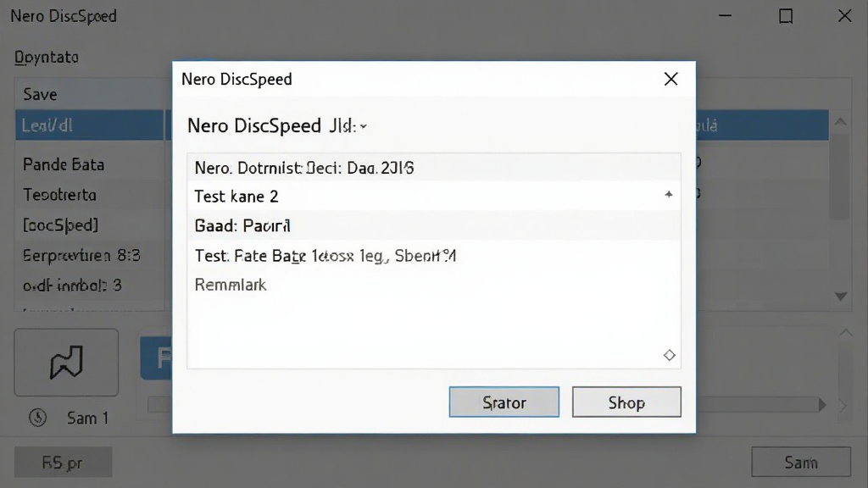Click the 'Sam' button in main window
Viewport: 868px width, 488px height.
801,462
